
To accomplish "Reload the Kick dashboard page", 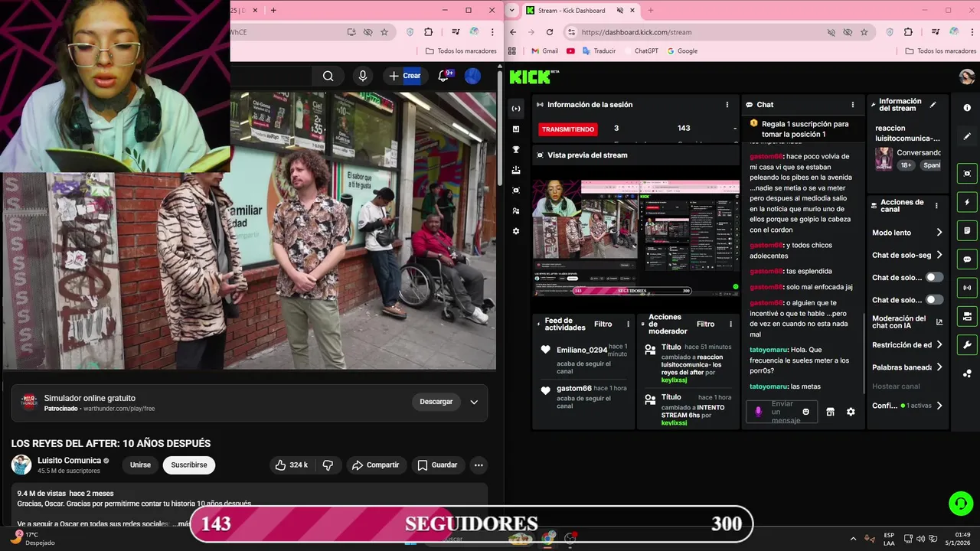I will pos(549,32).
